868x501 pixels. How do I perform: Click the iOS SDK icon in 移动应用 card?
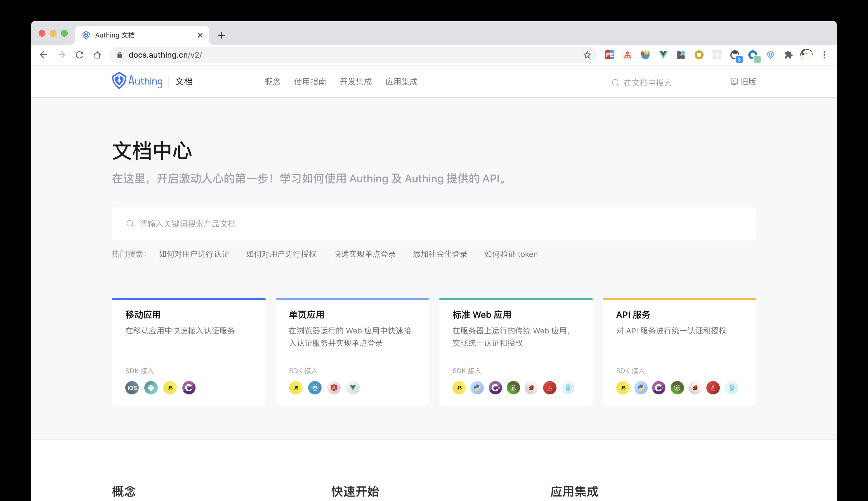coord(132,388)
